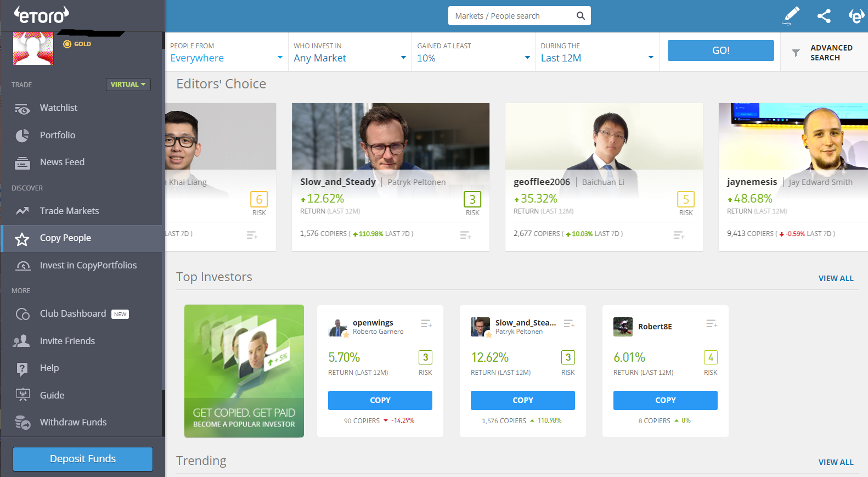Click the NEW badge beside Club Dashboard

[x=120, y=315]
